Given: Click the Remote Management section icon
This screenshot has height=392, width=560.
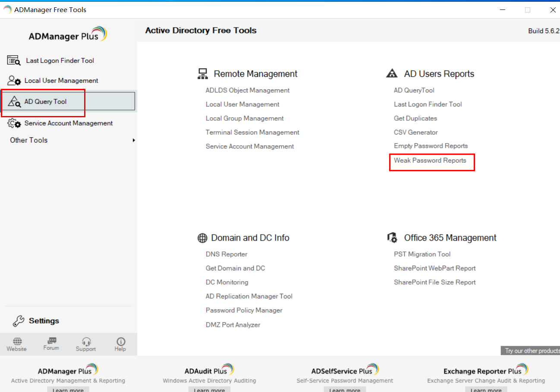Looking at the screenshot, I should pos(202,74).
